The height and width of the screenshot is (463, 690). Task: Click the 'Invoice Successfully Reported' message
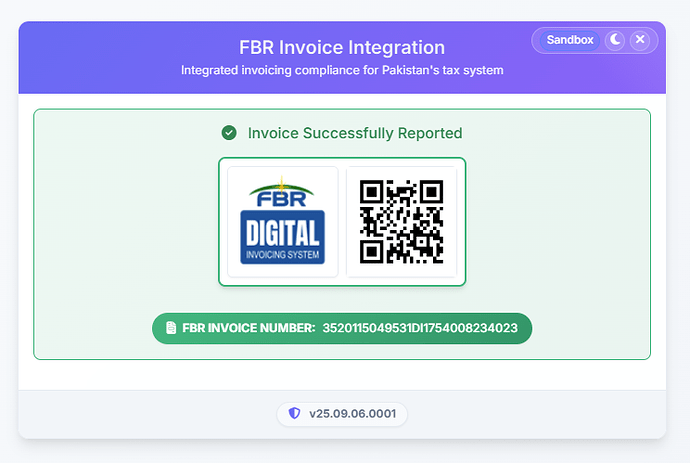point(355,133)
